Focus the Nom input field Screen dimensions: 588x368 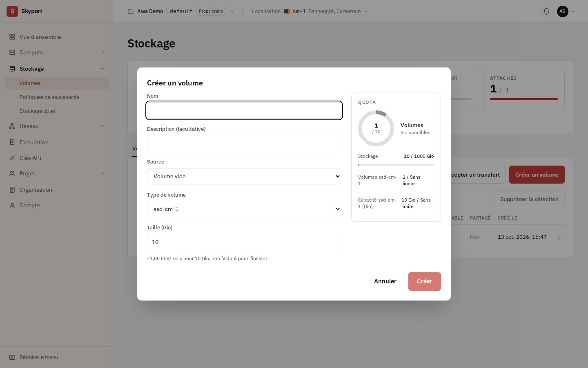click(x=244, y=110)
